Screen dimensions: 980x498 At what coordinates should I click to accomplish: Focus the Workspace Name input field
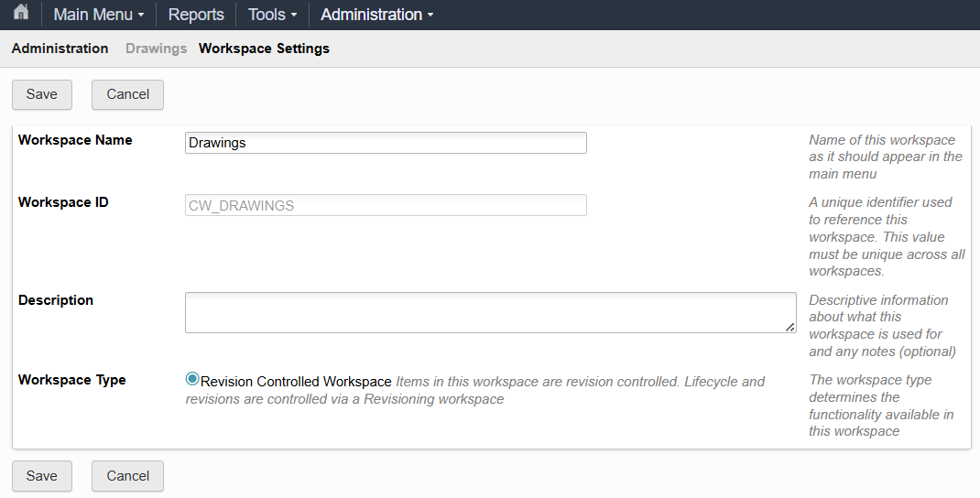pos(386,143)
